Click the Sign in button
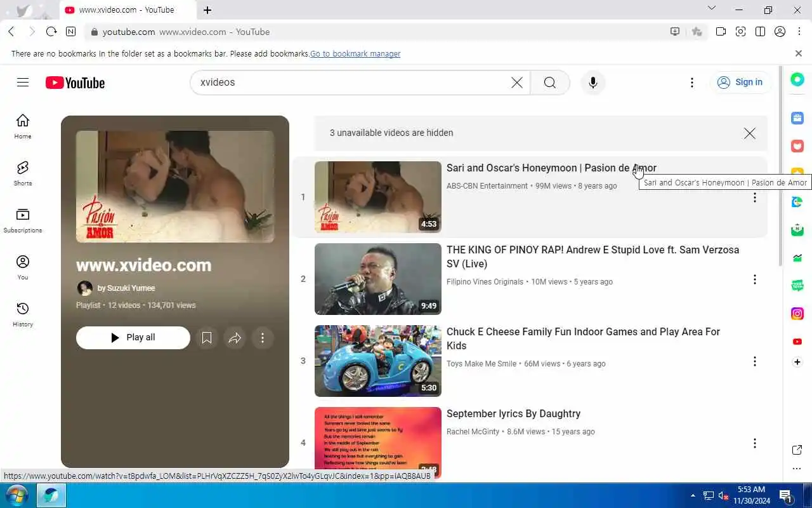The width and height of the screenshot is (812, 508). 740,83
